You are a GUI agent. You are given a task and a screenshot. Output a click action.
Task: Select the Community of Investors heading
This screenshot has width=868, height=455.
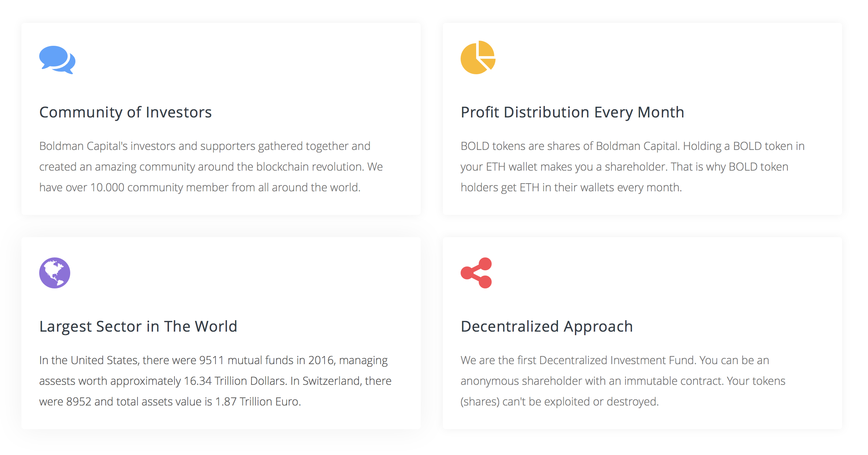[125, 112]
